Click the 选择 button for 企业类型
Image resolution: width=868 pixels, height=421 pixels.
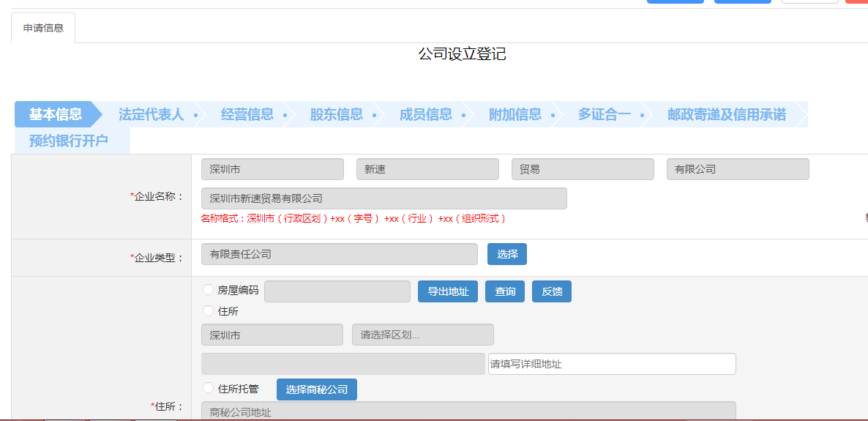coord(506,254)
